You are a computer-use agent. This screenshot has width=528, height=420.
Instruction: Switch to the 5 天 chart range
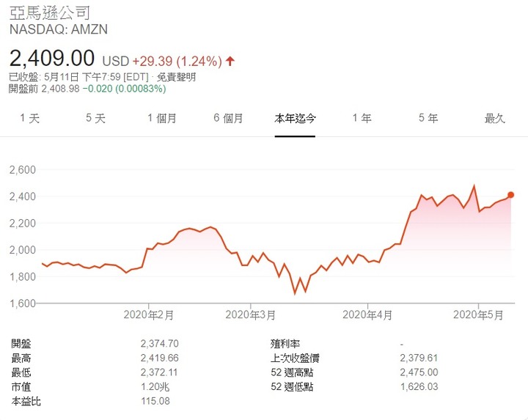tap(95, 119)
